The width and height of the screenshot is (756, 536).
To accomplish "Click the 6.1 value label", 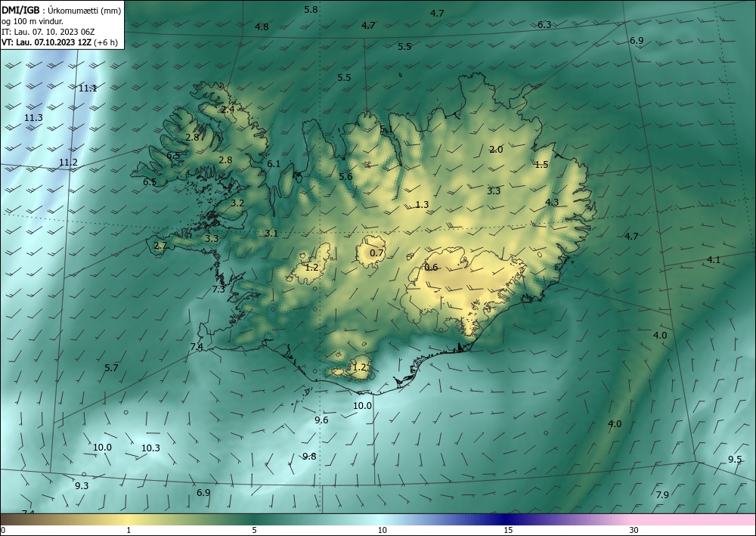I will (274, 164).
